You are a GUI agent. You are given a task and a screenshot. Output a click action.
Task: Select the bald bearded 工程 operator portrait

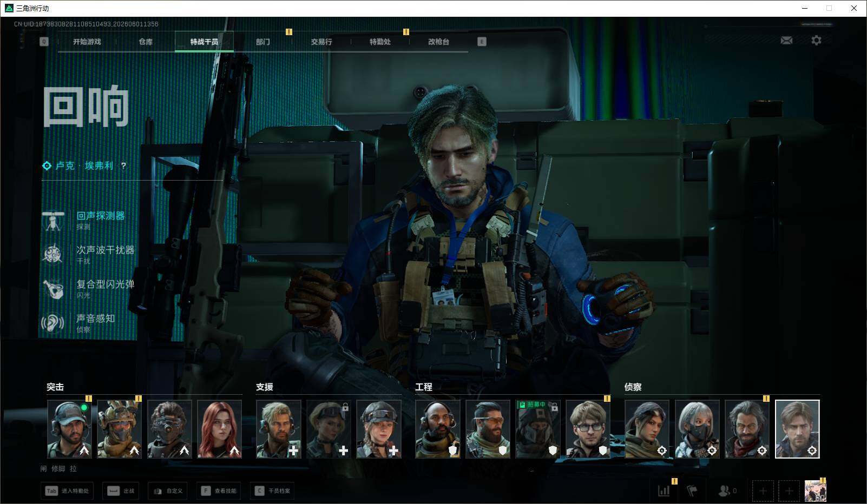438,429
